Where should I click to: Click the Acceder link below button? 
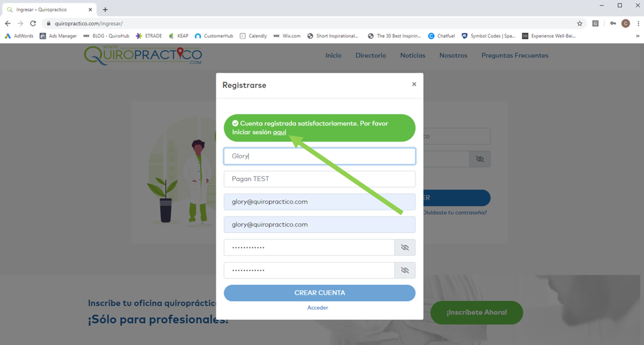click(317, 307)
